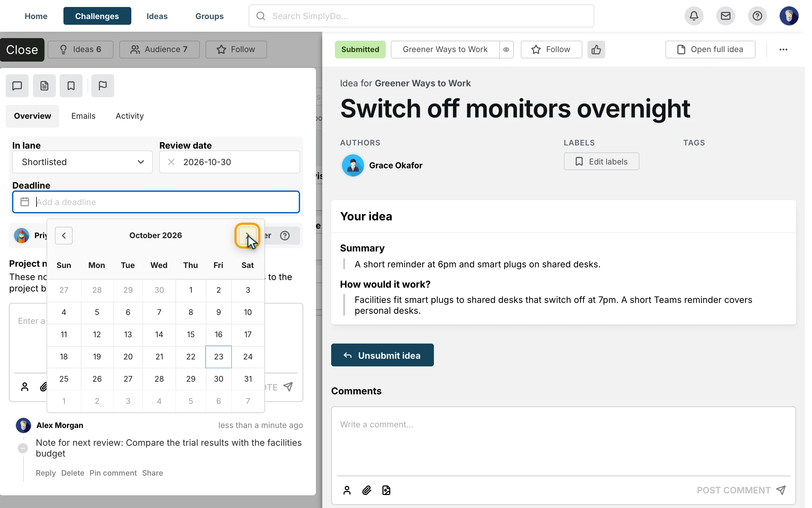The height and width of the screenshot is (508, 812).
Task: Click the help icon beside project owner row
Action: coord(285,236)
